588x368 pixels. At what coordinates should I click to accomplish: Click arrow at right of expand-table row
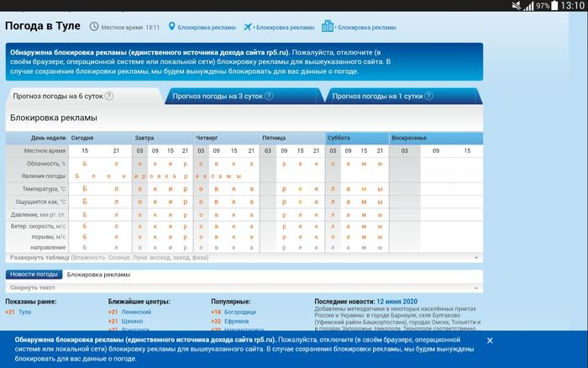476,258
